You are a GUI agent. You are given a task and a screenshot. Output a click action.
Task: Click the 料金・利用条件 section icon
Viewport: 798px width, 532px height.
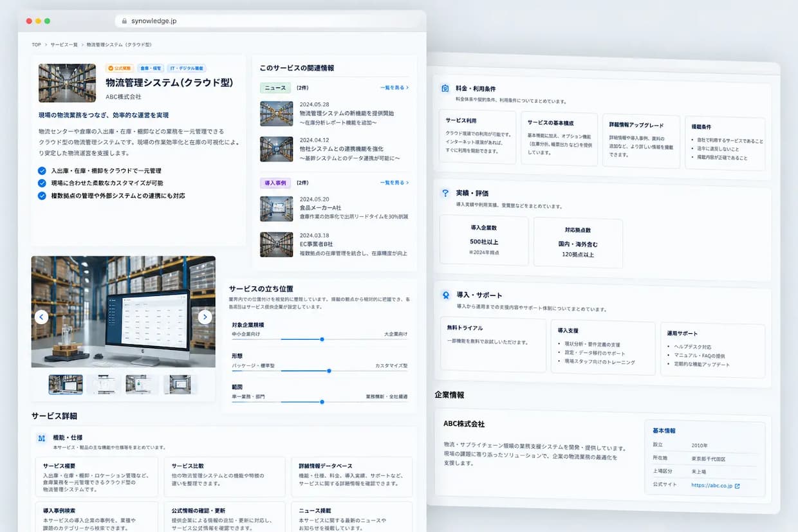[445, 88]
